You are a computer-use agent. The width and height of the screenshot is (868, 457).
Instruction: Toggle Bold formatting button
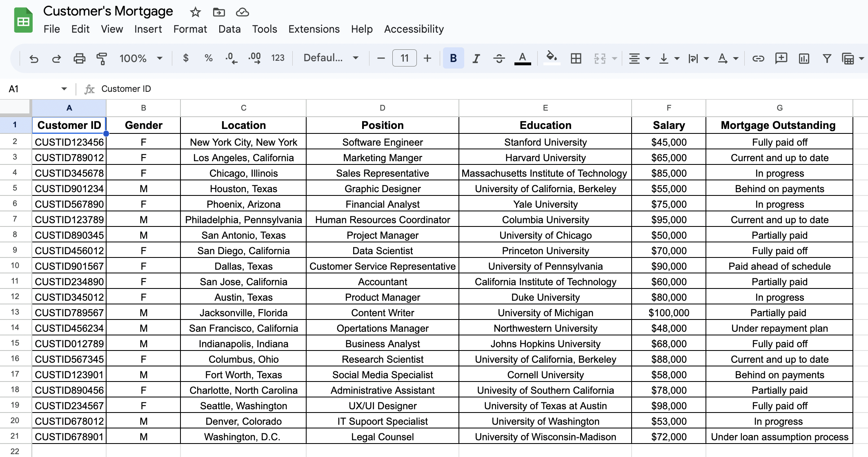[x=453, y=58]
